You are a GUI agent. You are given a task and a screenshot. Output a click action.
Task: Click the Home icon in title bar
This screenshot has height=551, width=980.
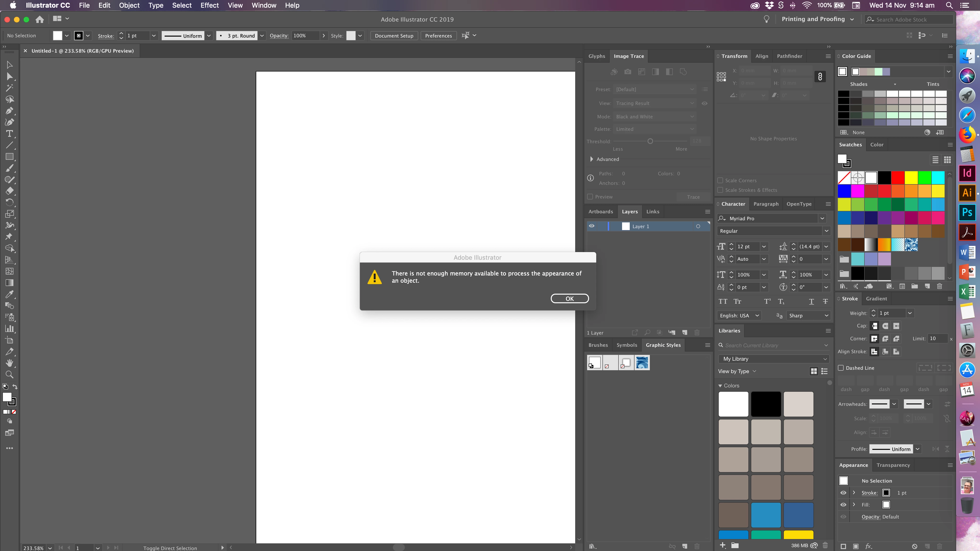(39, 19)
